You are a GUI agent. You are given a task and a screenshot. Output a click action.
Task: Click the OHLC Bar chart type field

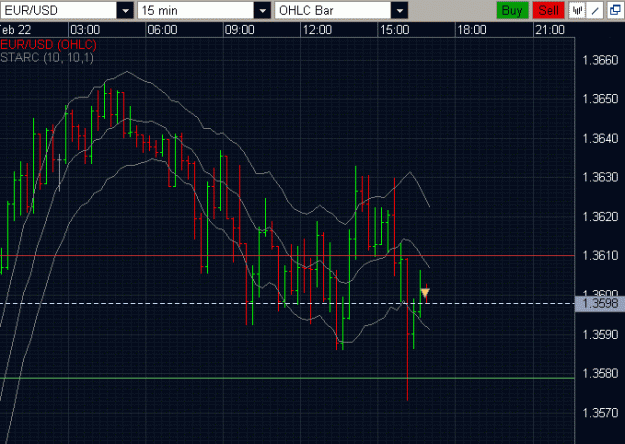tap(333, 10)
